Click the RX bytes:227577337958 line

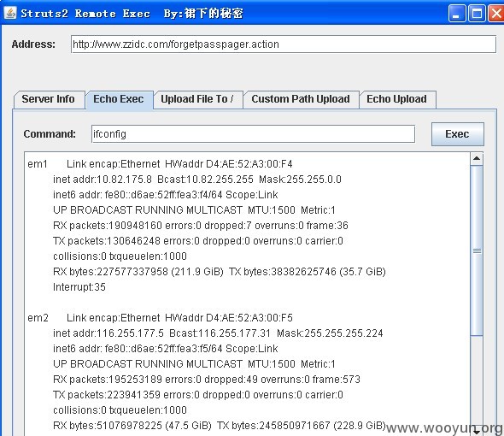click(220, 272)
